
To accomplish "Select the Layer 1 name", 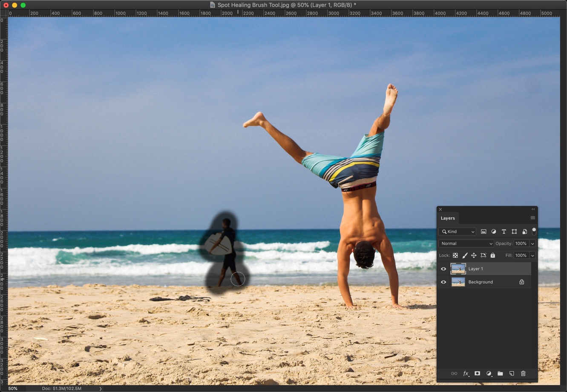I will point(475,269).
